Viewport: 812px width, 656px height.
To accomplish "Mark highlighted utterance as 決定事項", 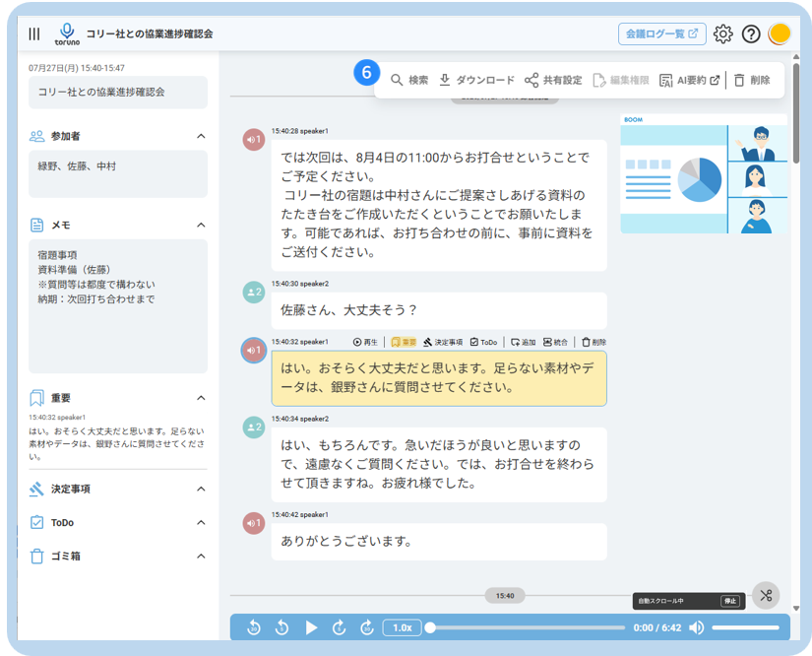I will (443, 342).
